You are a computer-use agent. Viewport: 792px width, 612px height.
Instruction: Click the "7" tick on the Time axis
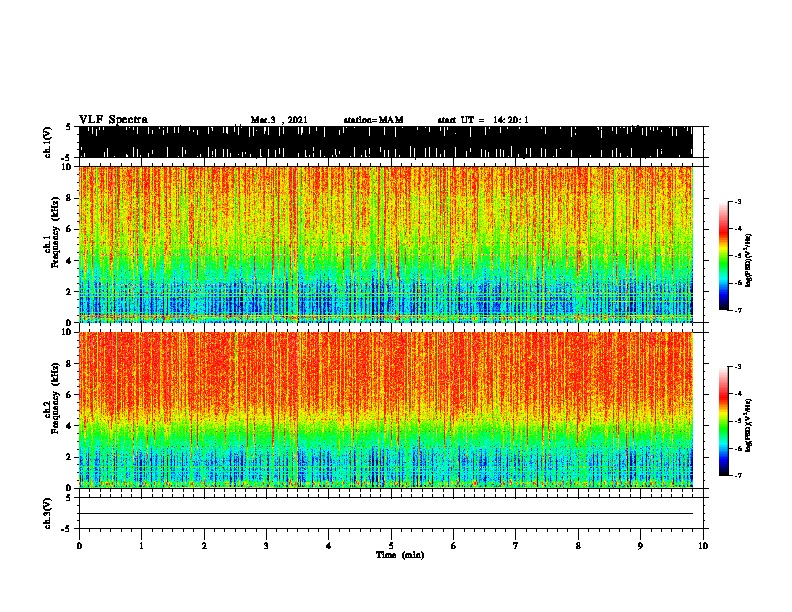[516, 546]
